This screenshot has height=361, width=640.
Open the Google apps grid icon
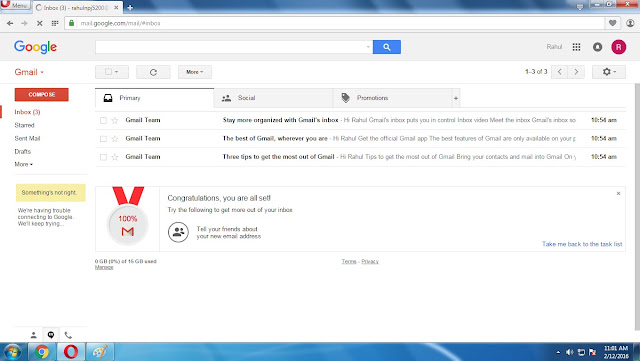coord(576,47)
